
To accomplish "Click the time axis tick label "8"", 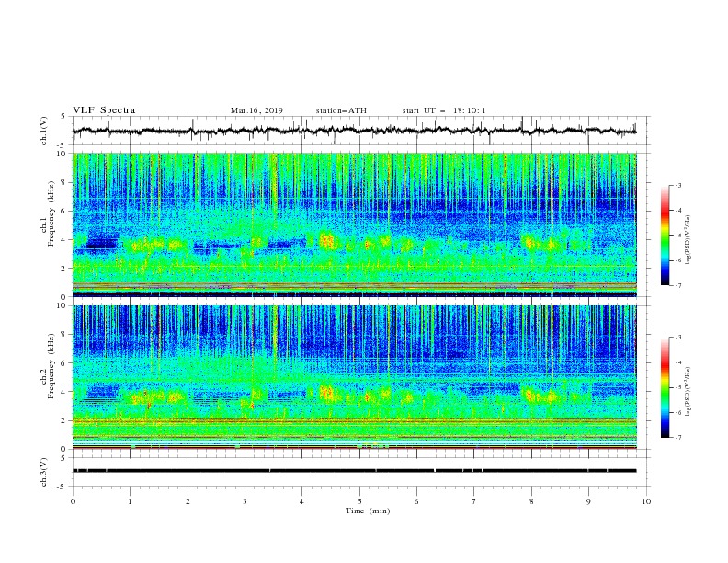I will pos(531,501).
